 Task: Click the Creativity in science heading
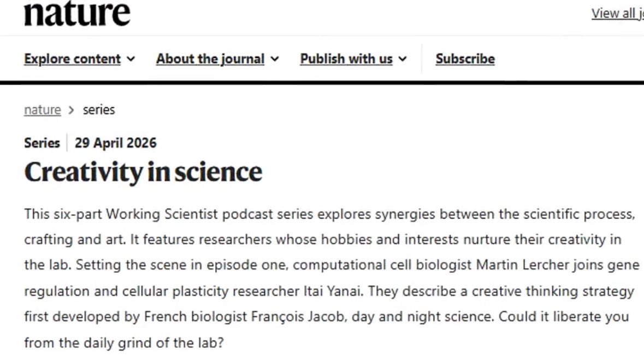click(143, 172)
